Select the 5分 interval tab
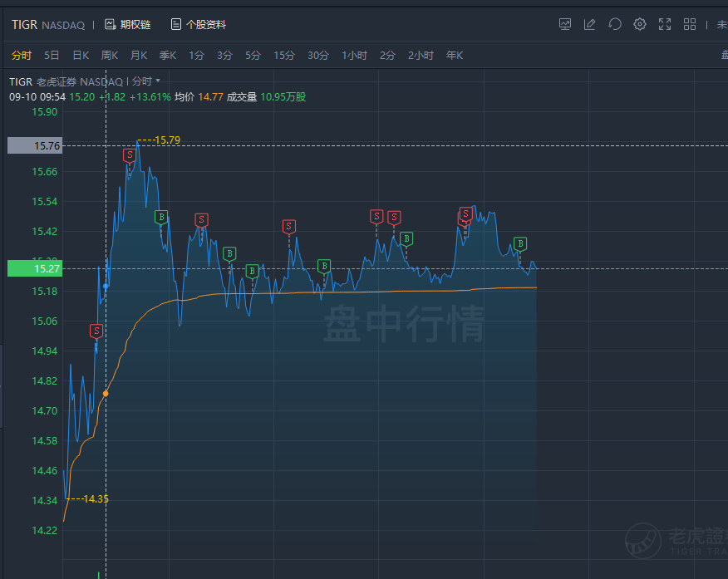Image resolution: width=728 pixels, height=579 pixels. tap(253, 55)
